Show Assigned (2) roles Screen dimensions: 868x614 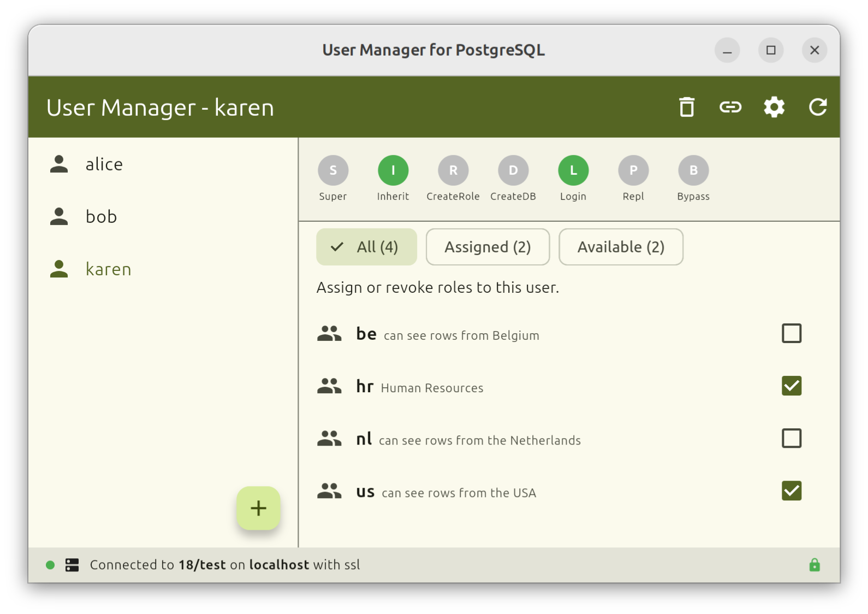pos(487,247)
